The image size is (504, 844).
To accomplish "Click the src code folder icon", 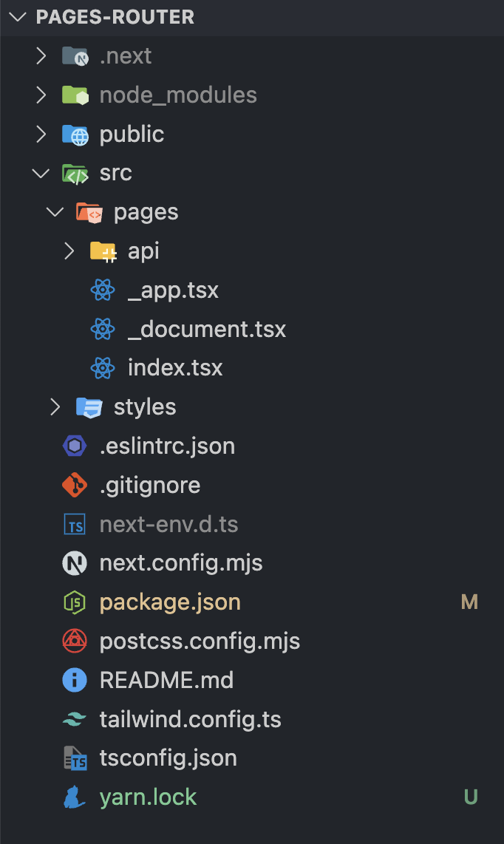I will coord(75,174).
